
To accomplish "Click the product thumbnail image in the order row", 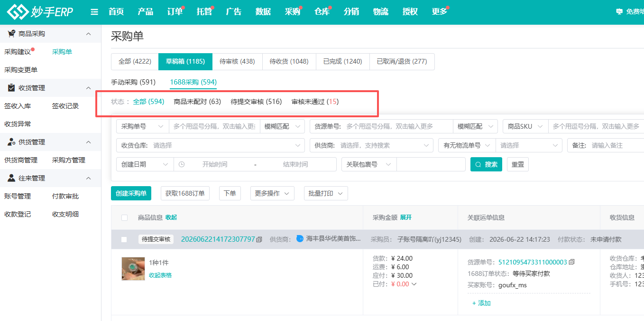I will tap(133, 268).
